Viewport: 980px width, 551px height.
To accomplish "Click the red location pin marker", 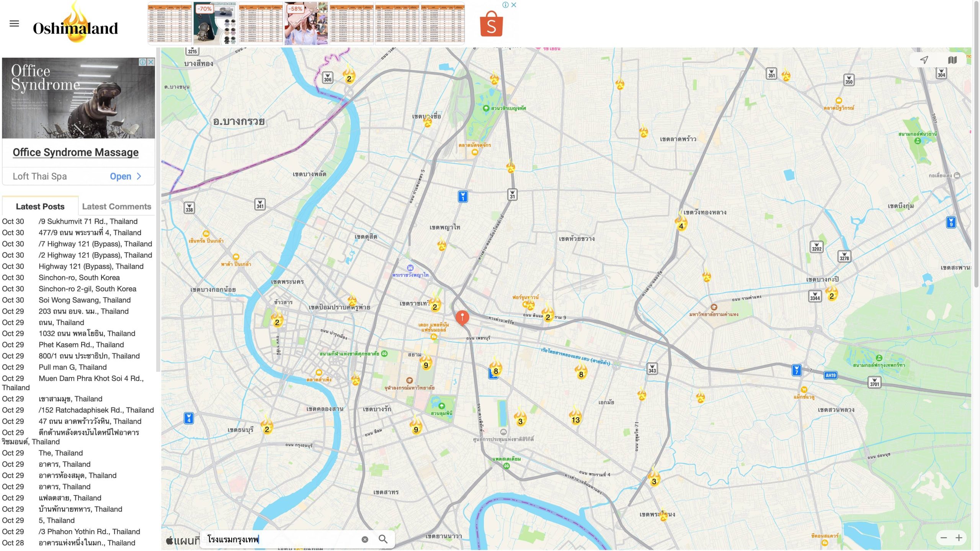I will click(462, 317).
